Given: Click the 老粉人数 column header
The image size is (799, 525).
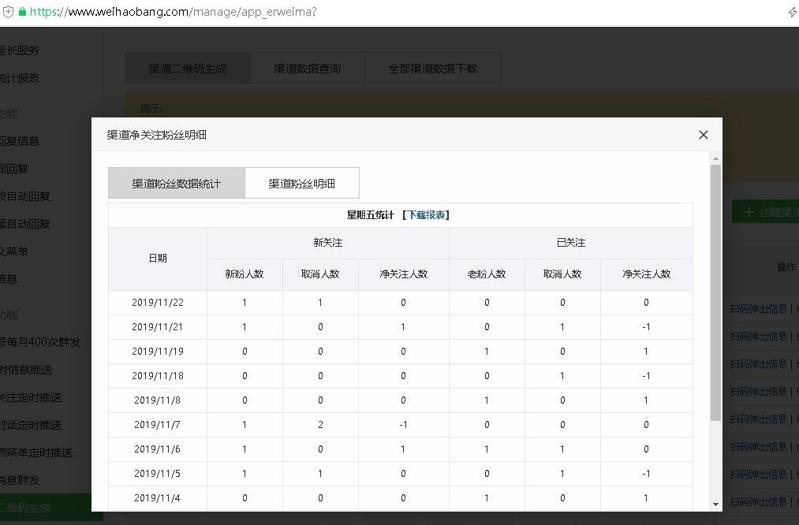Looking at the screenshot, I should tap(487, 274).
